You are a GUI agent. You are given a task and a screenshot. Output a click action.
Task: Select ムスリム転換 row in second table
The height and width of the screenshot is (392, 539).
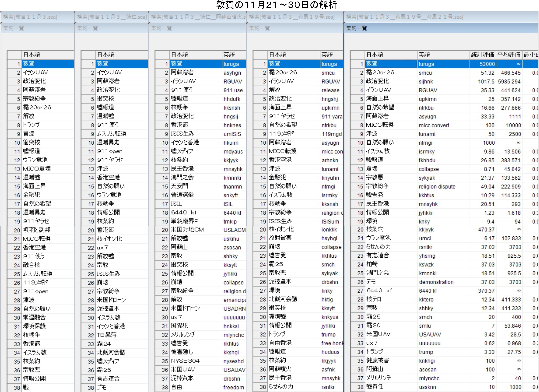point(111,133)
